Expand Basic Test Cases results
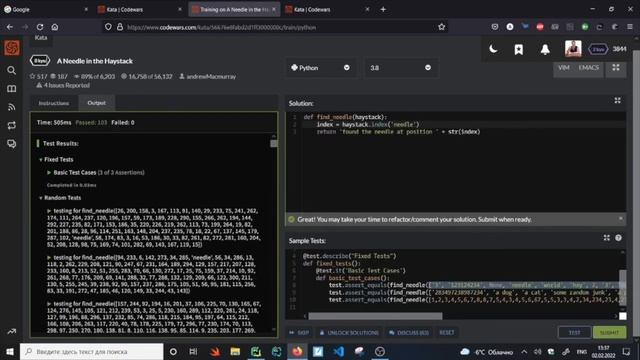 (x=96, y=173)
